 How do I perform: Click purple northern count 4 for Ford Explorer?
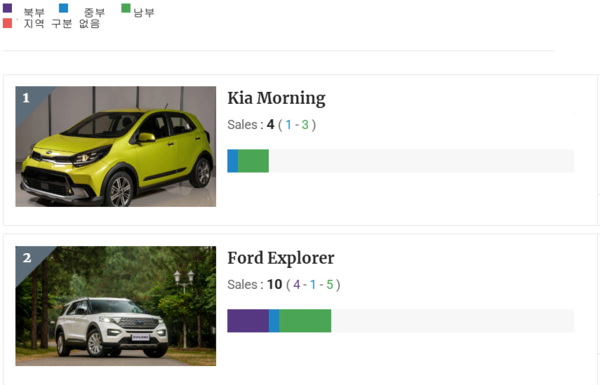297,284
